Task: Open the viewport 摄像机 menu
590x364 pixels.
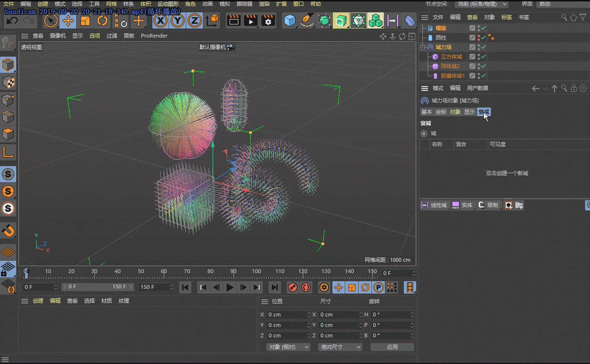Action: pyautogui.click(x=58, y=36)
